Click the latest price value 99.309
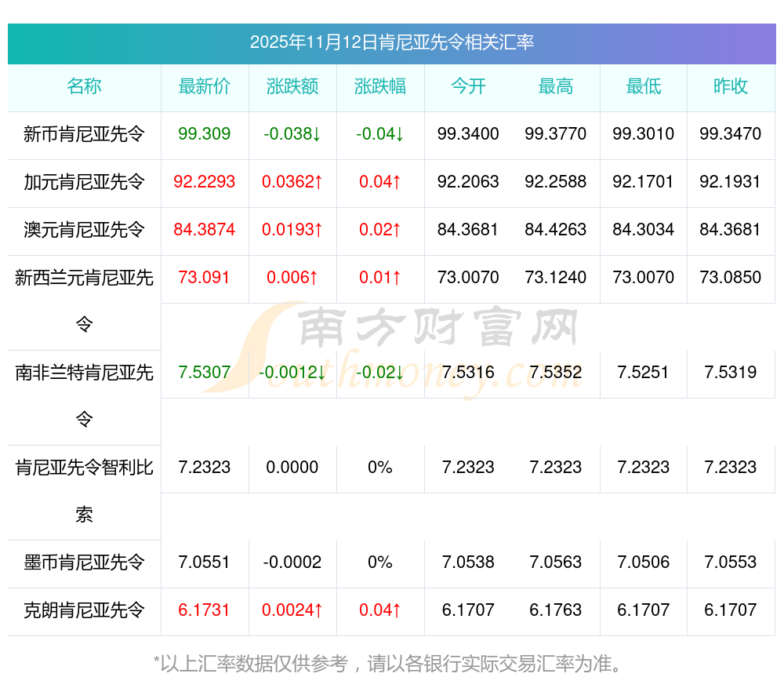Image resolution: width=784 pixels, height=688 pixels. click(205, 134)
